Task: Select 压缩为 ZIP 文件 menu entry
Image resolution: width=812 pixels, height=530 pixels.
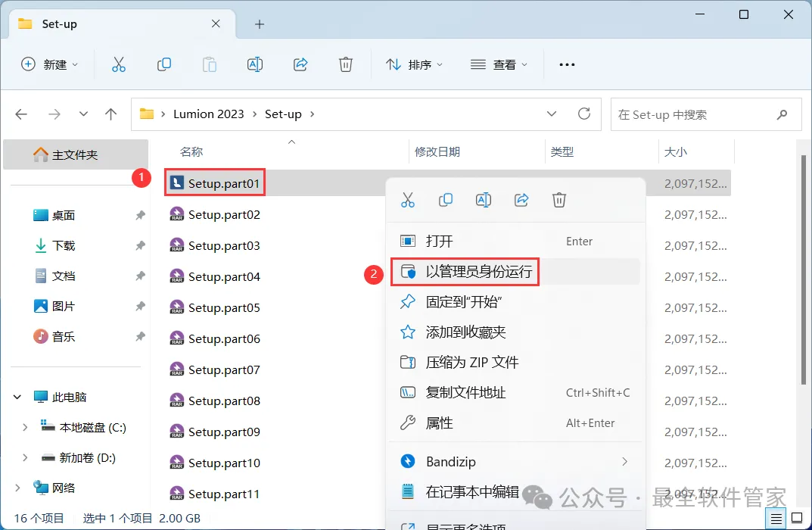Action: click(515, 362)
